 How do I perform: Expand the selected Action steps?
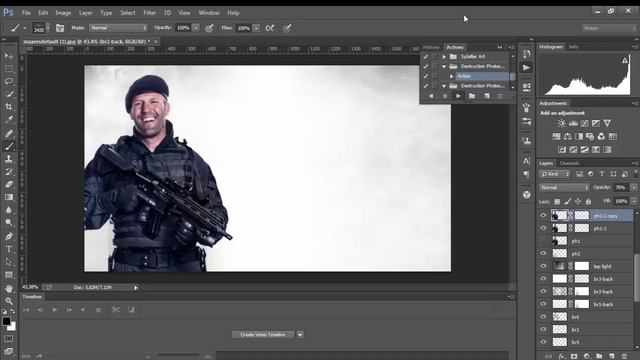[451, 76]
